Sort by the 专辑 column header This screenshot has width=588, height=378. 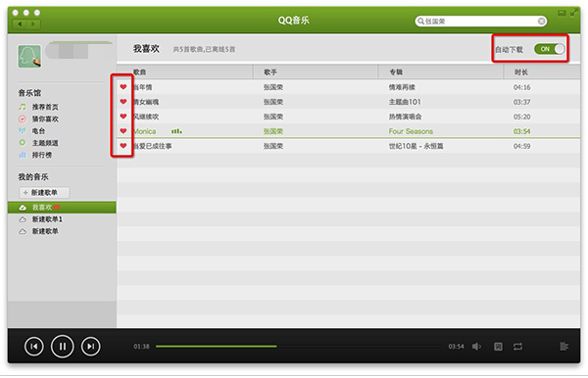pos(441,71)
